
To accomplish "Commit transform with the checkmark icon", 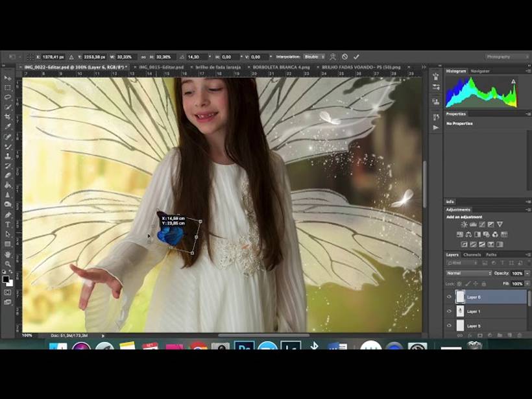I will (356, 57).
